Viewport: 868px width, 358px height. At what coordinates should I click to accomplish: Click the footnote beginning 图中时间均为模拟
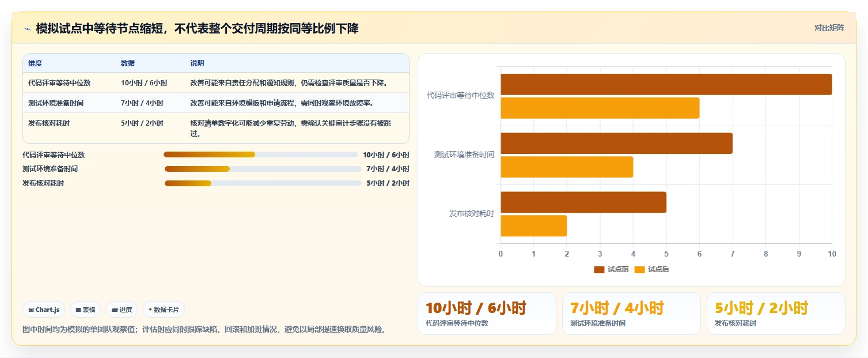point(204,329)
